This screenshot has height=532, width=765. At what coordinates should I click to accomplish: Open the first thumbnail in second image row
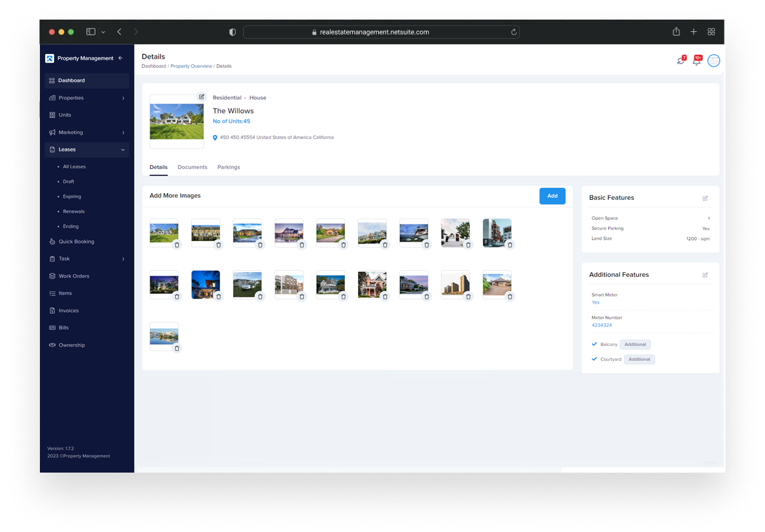[164, 285]
